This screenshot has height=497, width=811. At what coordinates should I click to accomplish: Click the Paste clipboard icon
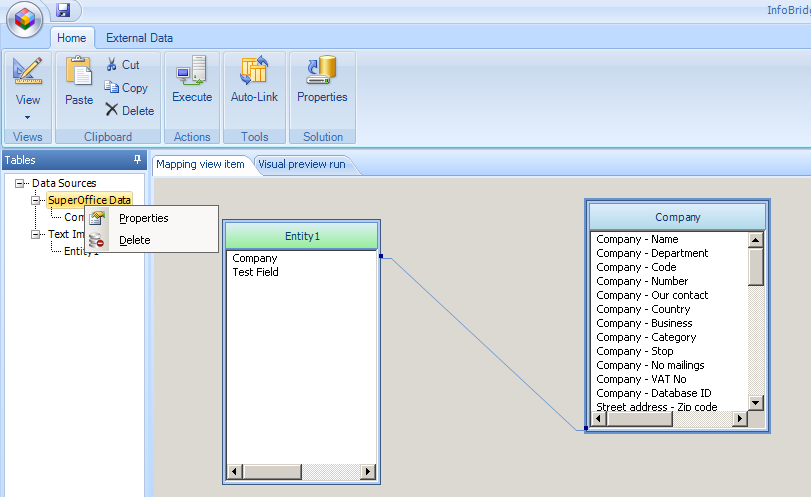click(79, 71)
